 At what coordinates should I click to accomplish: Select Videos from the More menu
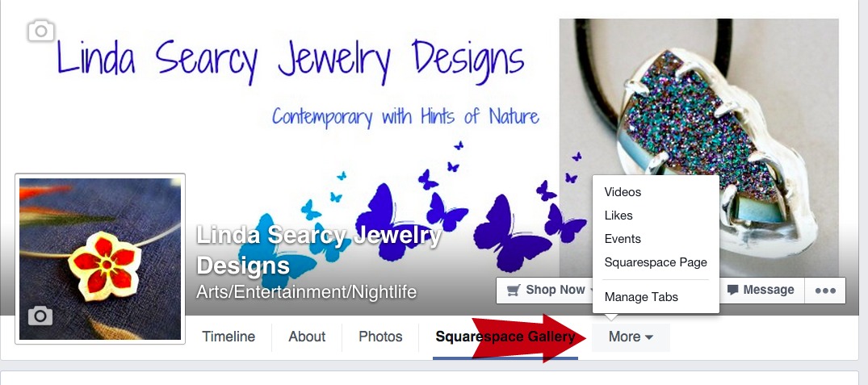pos(623,192)
